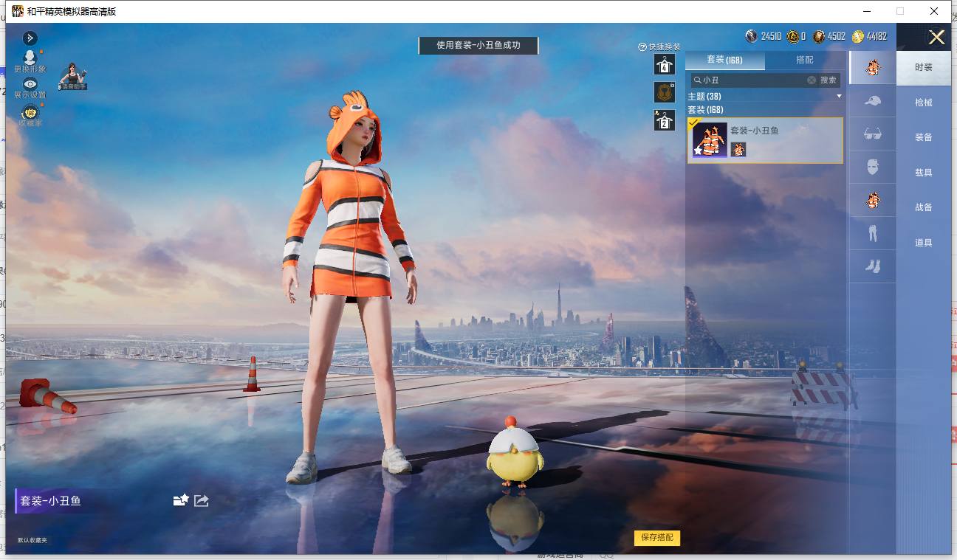This screenshot has width=957, height=560.
Task: Collapse the left menu with the arrow icon
Action: pos(30,38)
